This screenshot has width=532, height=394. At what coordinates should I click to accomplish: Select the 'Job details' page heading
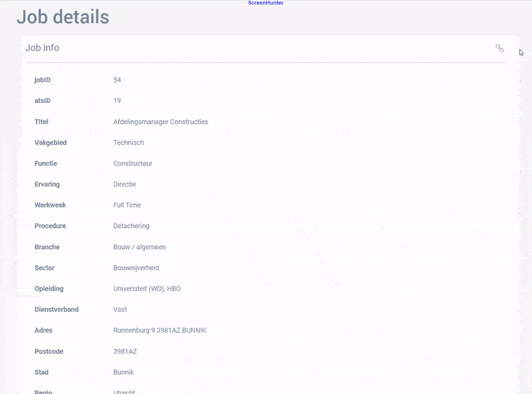[63, 17]
